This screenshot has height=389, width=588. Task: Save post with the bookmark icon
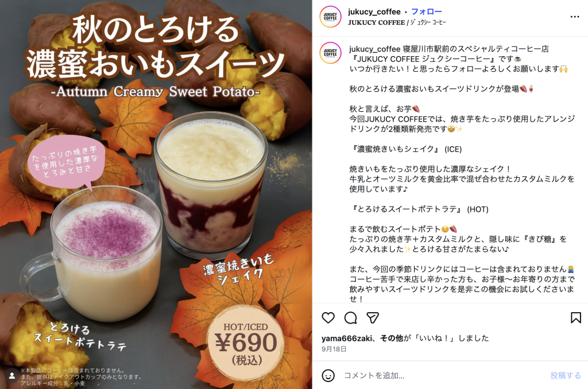tap(575, 318)
